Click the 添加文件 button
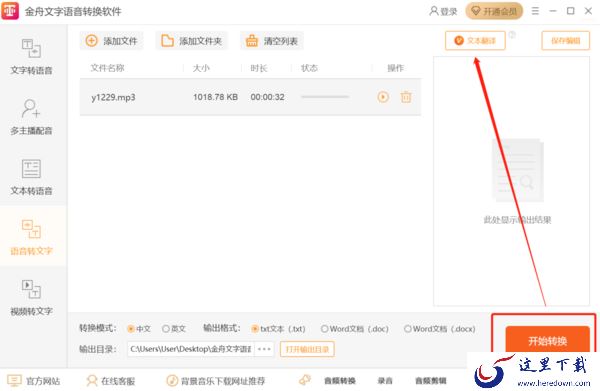The width and height of the screenshot is (600, 391). click(x=111, y=41)
